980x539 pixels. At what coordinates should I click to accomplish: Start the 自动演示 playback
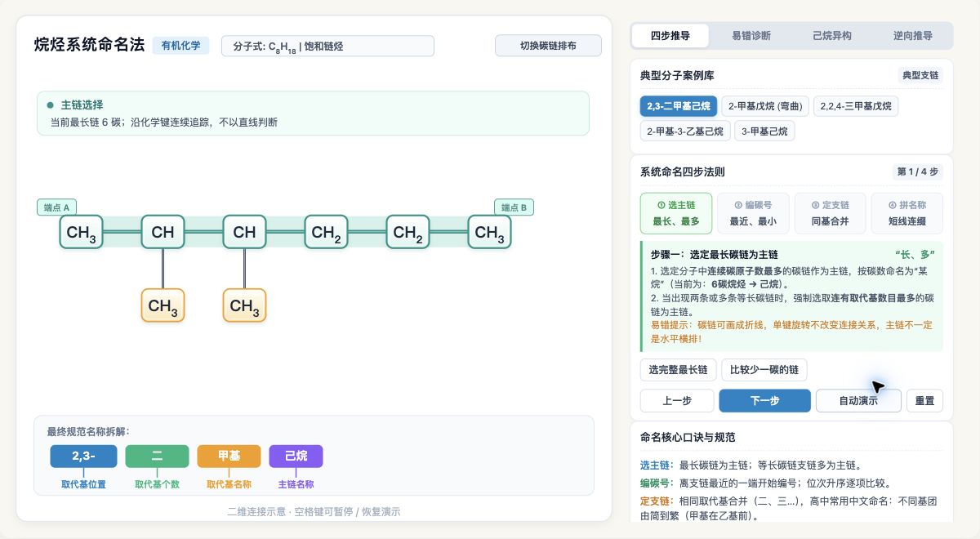[858, 401]
